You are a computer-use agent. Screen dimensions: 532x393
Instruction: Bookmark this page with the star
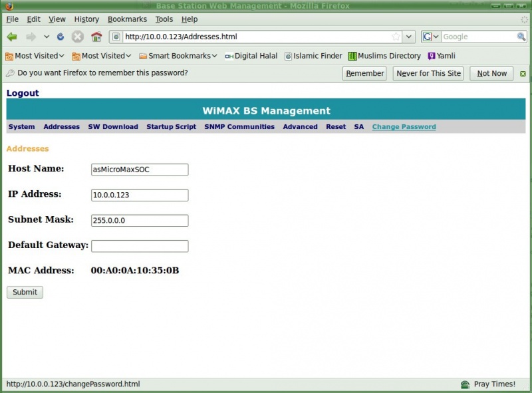(396, 37)
